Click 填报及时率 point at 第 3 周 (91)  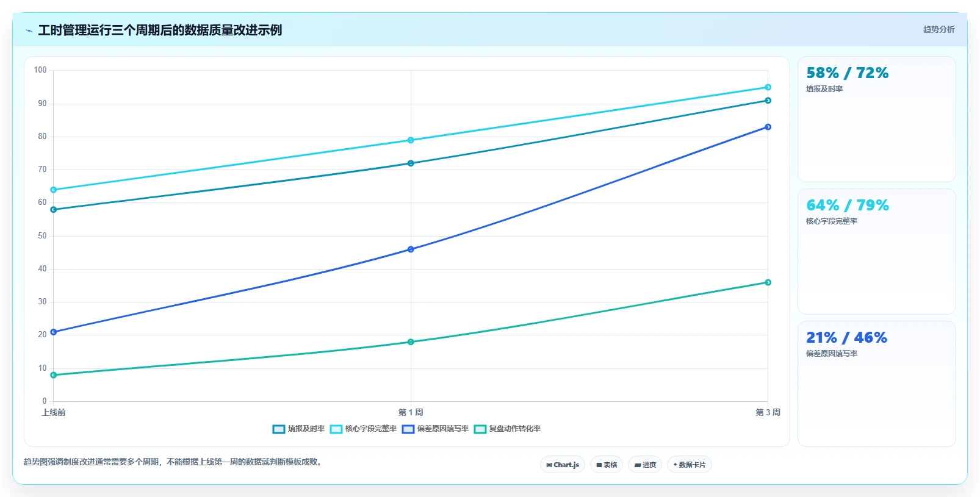768,101
